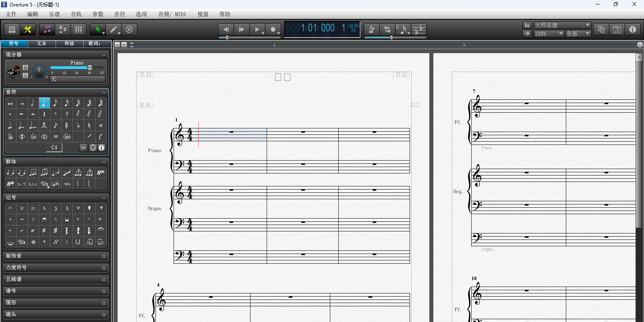Mute the Piano track with the M button
The width and height of the screenshot is (644, 322).
point(25,68)
